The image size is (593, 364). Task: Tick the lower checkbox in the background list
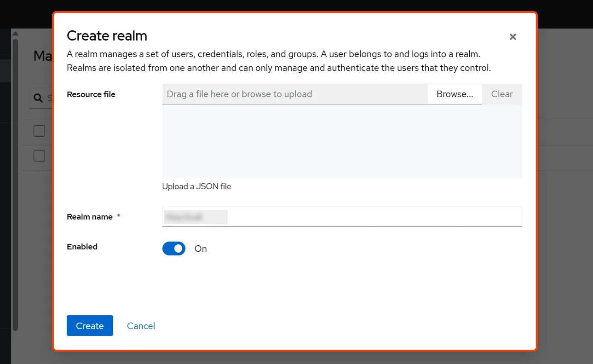point(40,156)
